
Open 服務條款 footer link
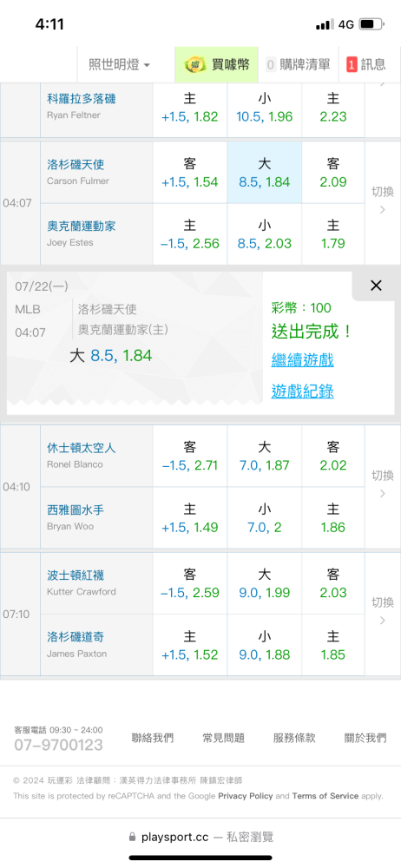point(294,738)
